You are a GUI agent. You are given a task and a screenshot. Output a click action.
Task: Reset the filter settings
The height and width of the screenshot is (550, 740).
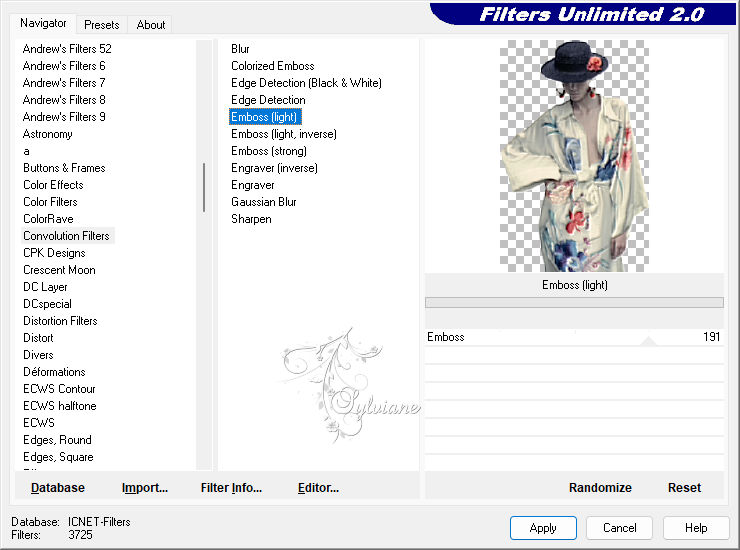point(684,488)
